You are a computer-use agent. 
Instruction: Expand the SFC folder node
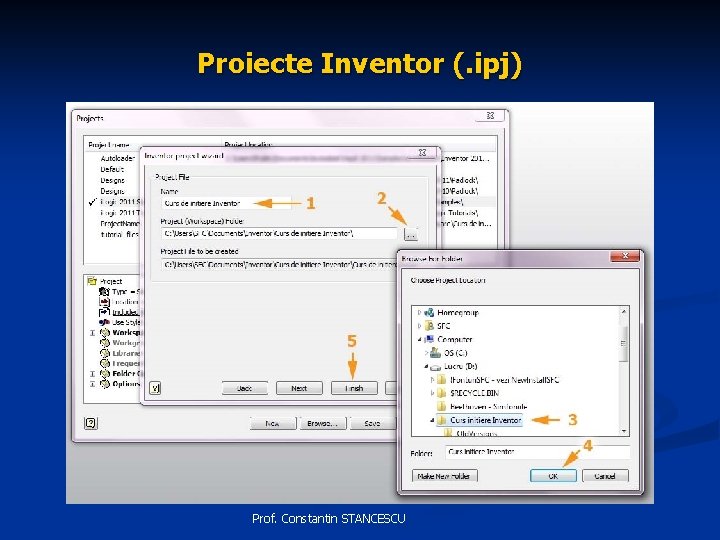pyautogui.click(x=419, y=326)
